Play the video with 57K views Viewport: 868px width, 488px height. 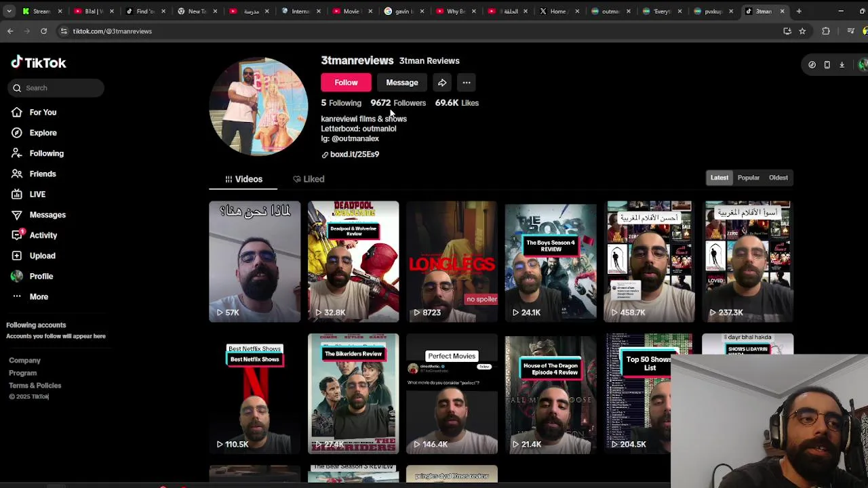click(x=254, y=262)
